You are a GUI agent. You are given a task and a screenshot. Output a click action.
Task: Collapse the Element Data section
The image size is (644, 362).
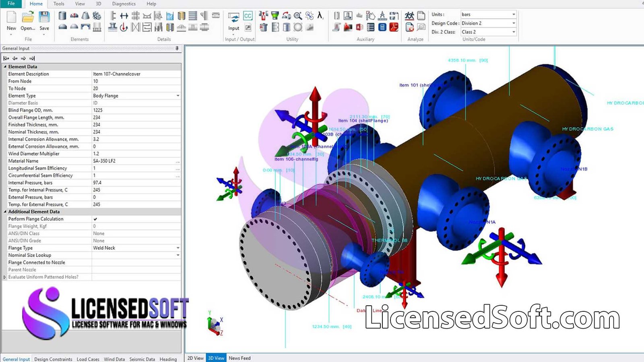click(5, 67)
